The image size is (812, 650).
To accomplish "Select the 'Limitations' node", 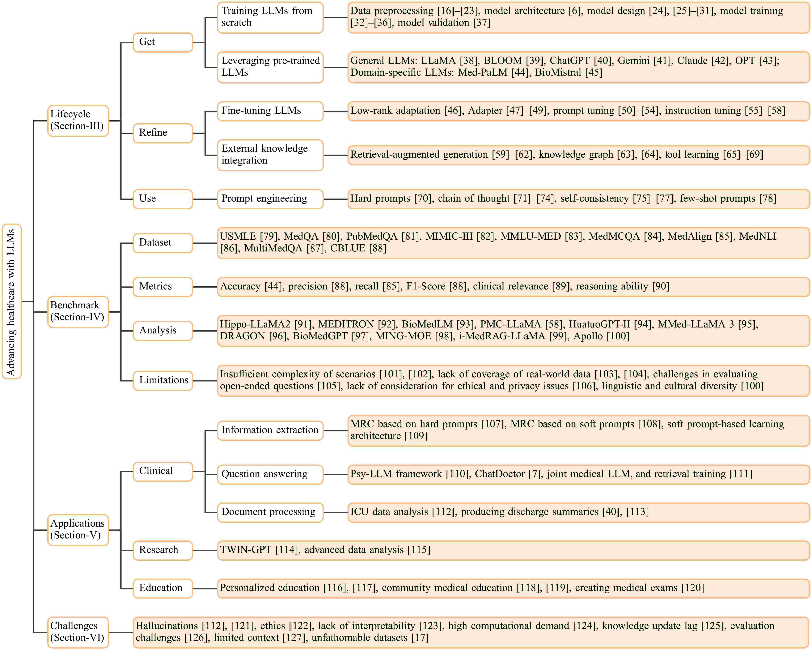I will click(163, 380).
